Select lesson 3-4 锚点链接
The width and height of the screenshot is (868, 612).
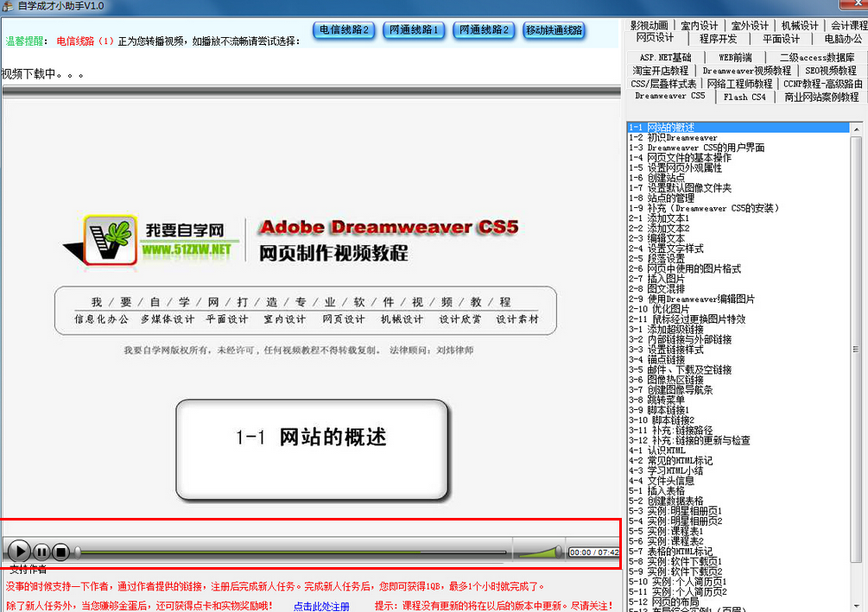[x=738, y=360]
